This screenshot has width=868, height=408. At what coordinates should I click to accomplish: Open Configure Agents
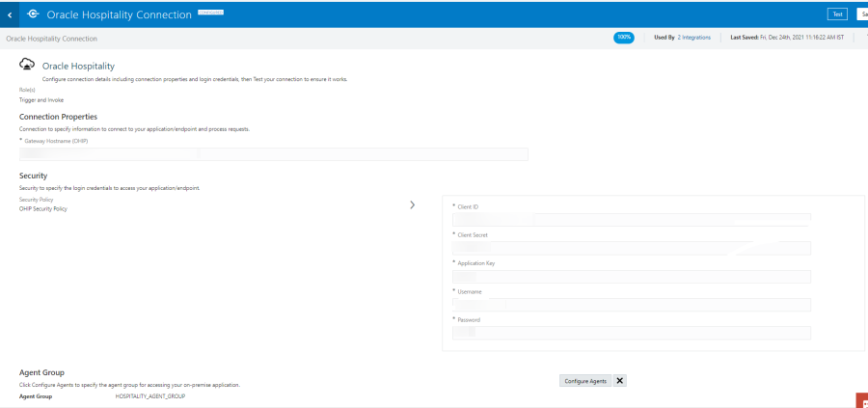(585, 381)
